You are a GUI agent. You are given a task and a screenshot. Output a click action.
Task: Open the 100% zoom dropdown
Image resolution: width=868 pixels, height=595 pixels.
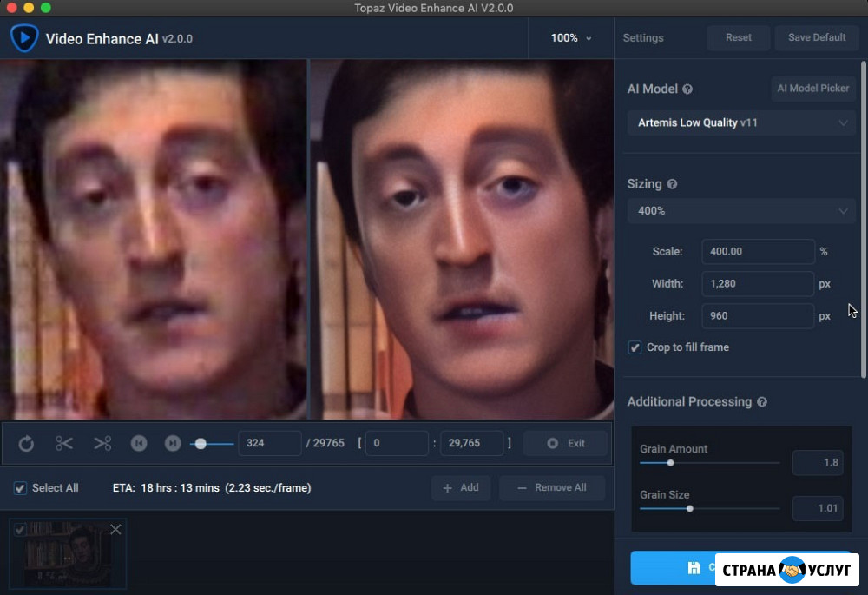coord(570,38)
